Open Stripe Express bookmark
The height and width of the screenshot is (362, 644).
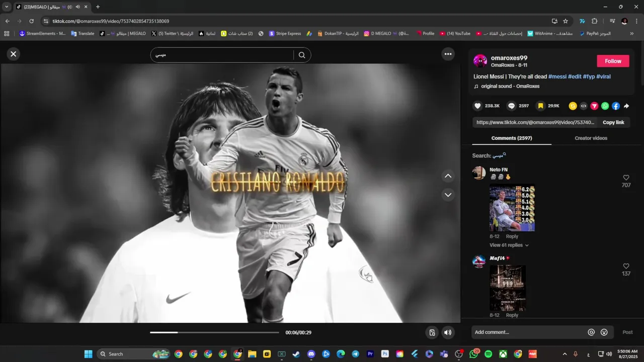[285, 34]
